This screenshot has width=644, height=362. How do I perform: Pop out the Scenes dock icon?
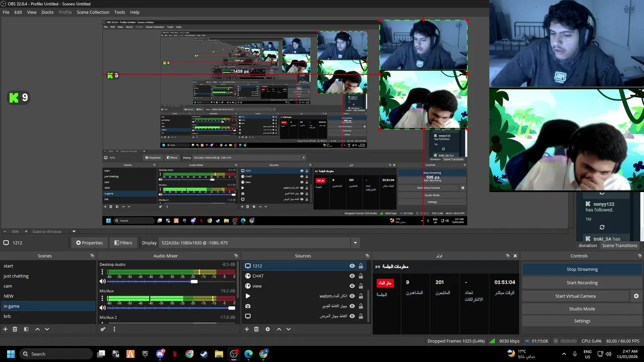pos(92,256)
